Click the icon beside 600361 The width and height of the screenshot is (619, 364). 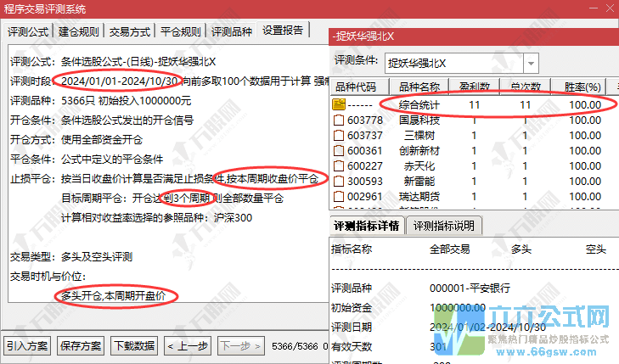[x=339, y=151]
